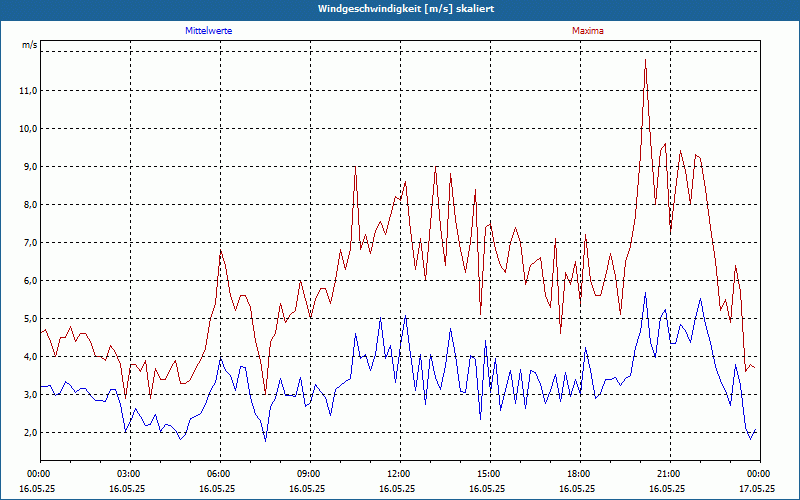This screenshot has height=500, width=800.
Task: Click the '7,0' y-axis value
Action: click(x=31, y=243)
